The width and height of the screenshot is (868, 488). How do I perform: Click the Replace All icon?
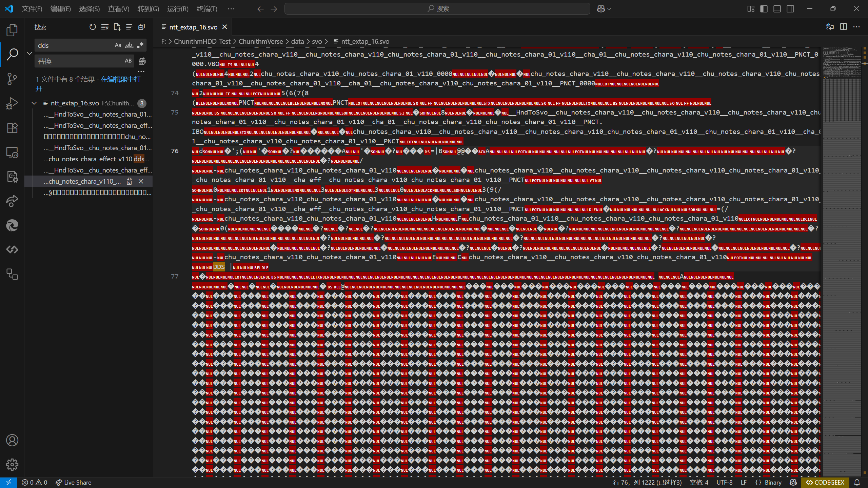tap(142, 61)
